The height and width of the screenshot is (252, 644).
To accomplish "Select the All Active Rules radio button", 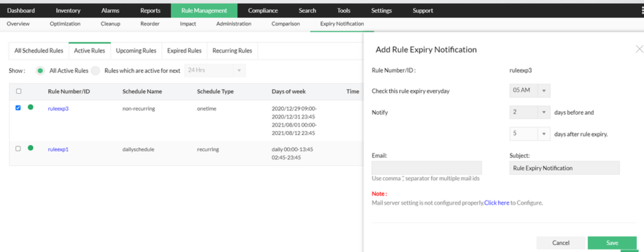I will pyautogui.click(x=40, y=71).
